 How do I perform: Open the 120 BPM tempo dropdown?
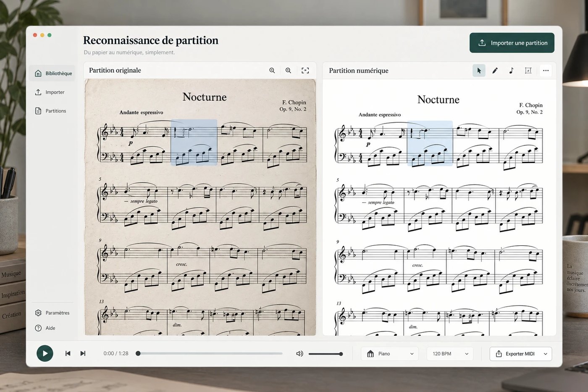coord(450,354)
